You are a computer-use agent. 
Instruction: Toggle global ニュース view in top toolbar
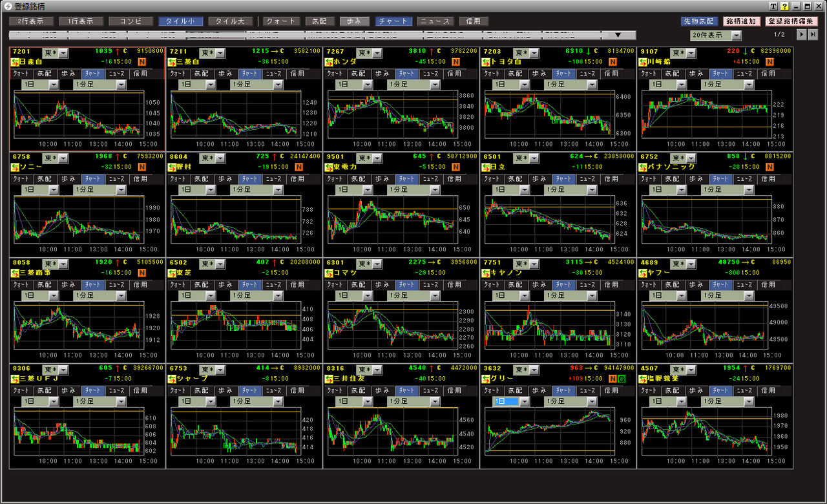click(x=435, y=21)
